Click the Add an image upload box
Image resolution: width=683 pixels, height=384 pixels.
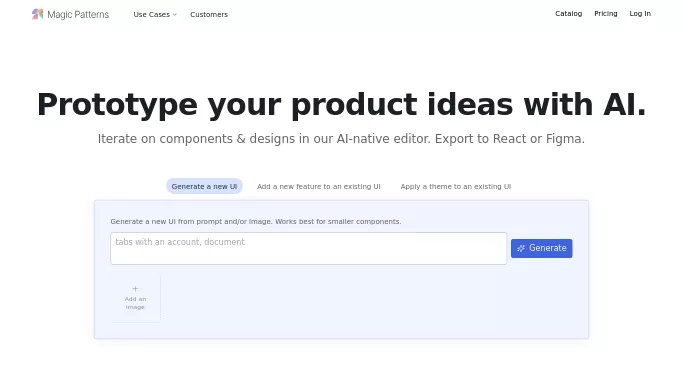point(135,299)
